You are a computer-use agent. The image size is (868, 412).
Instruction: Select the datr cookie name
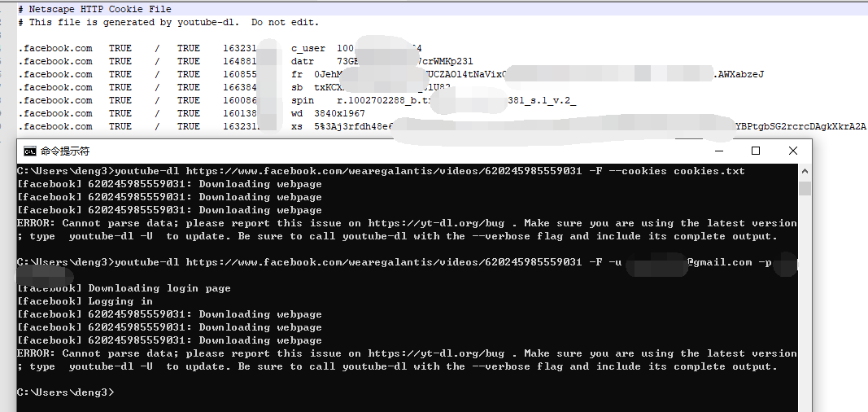point(303,61)
